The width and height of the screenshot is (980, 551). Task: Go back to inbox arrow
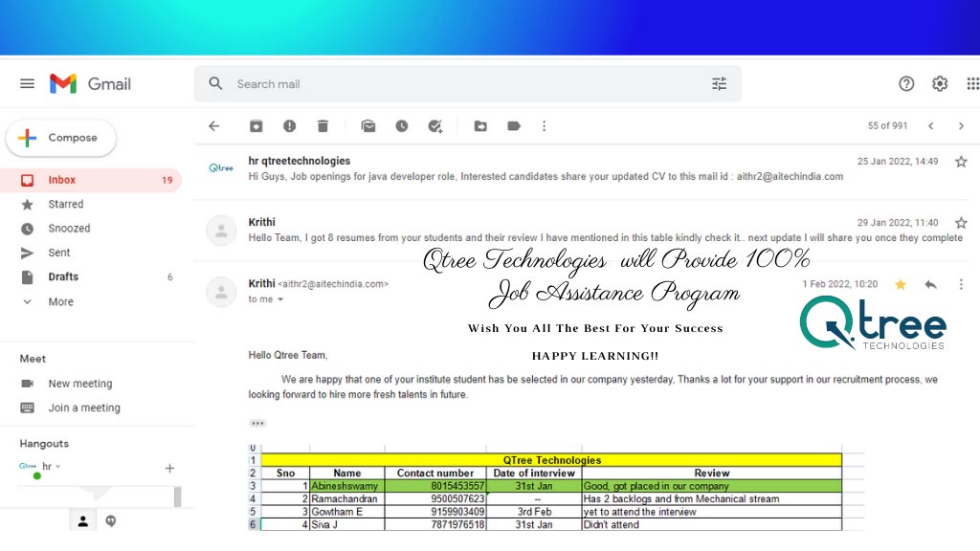click(x=214, y=126)
